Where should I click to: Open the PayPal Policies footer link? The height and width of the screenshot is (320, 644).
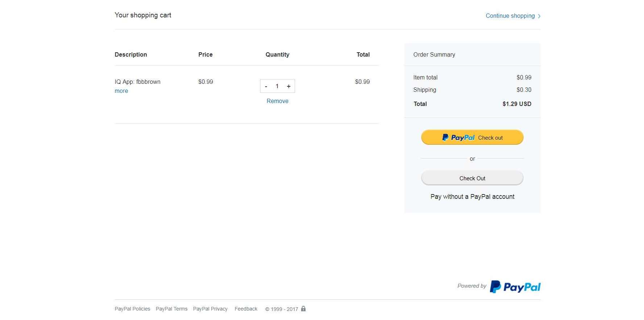[132, 309]
